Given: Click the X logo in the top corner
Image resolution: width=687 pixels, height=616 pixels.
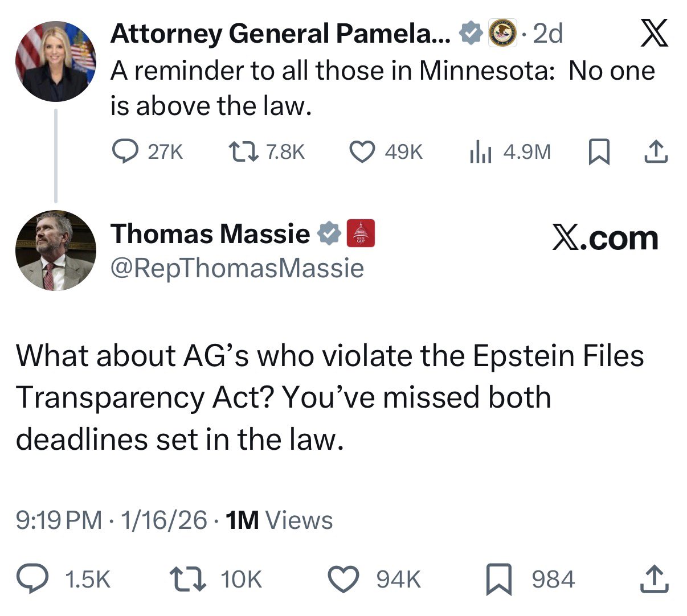Looking at the screenshot, I should [654, 33].
